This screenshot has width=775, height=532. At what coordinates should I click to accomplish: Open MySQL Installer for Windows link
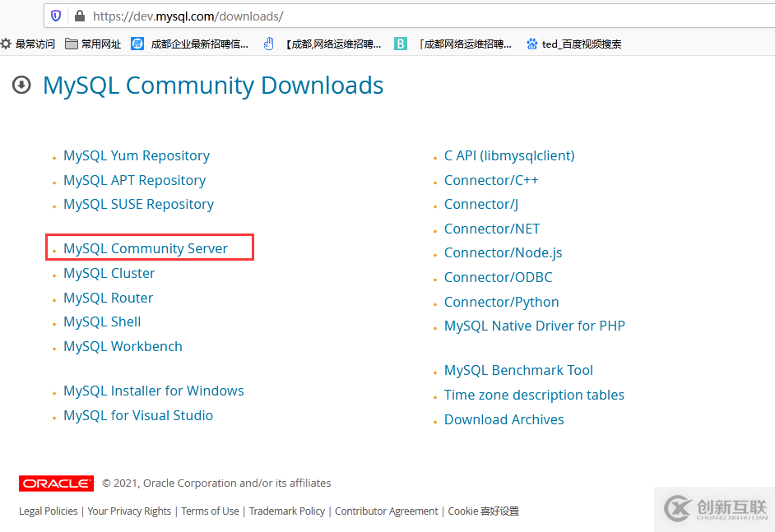click(x=154, y=391)
